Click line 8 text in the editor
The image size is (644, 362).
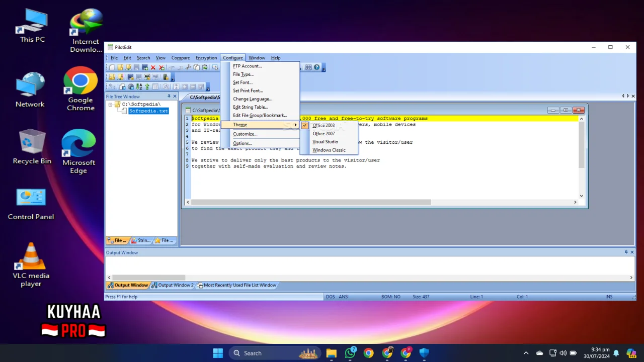285,160
